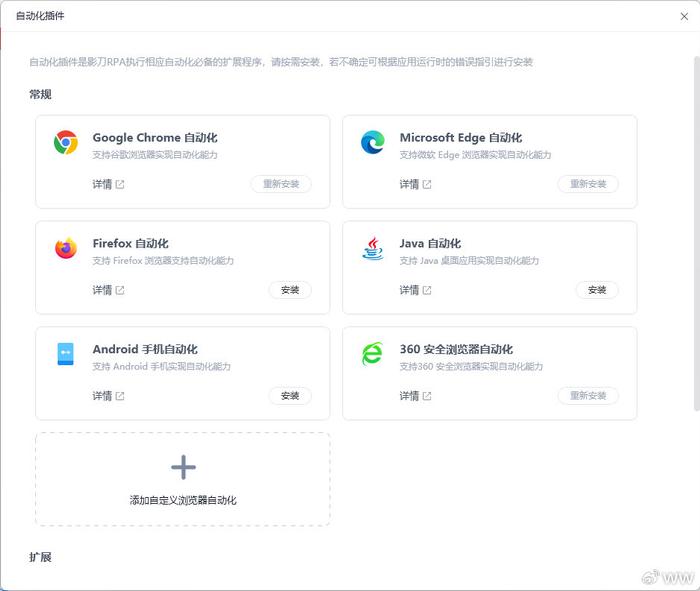
Task: Click description 支持 Java 桌面应用实现自动化能力
Action: tap(469, 261)
